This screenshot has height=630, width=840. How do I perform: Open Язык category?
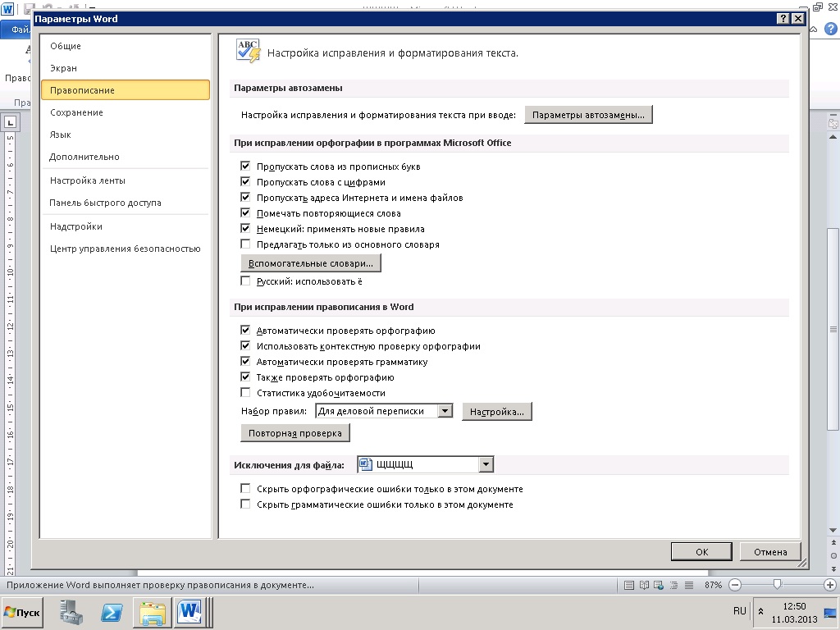126,135
